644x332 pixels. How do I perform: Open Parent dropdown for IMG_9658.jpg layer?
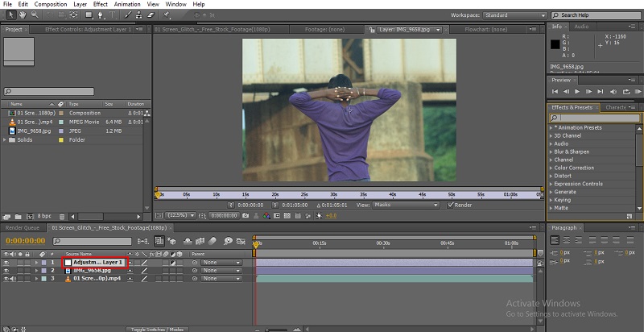click(x=221, y=271)
